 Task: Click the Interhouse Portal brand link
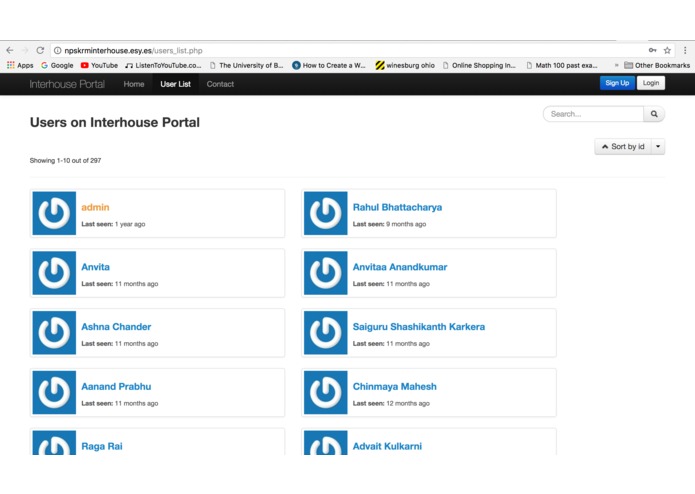pyautogui.click(x=67, y=84)
